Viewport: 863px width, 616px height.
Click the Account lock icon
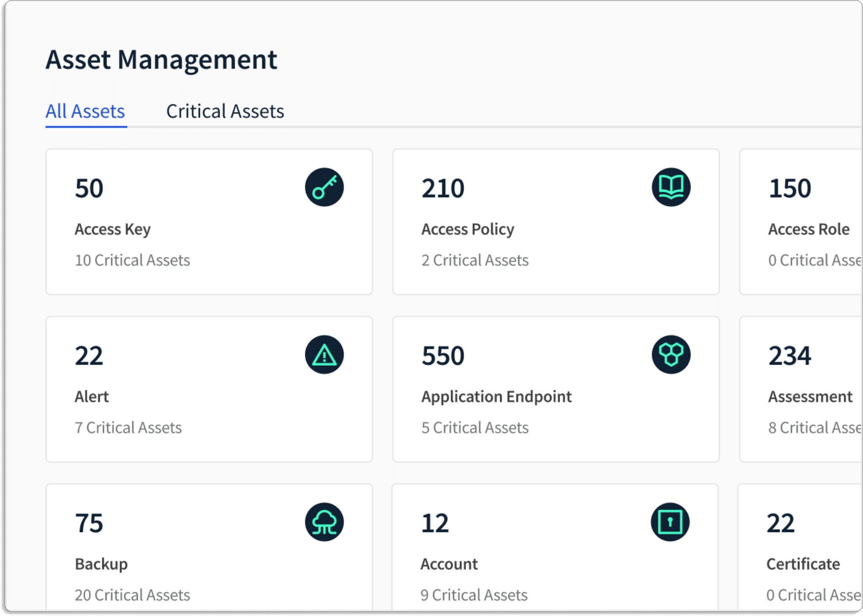pos(670,522)
